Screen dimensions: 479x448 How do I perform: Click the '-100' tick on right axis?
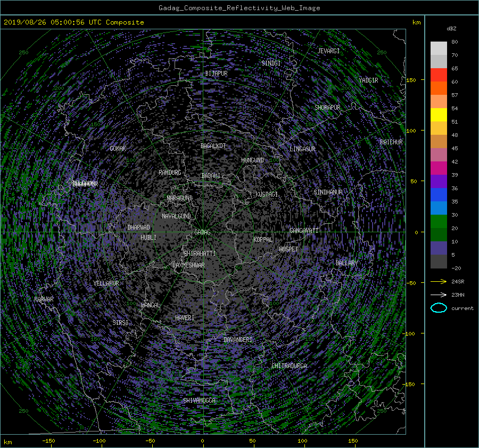(x=410, y=333)
